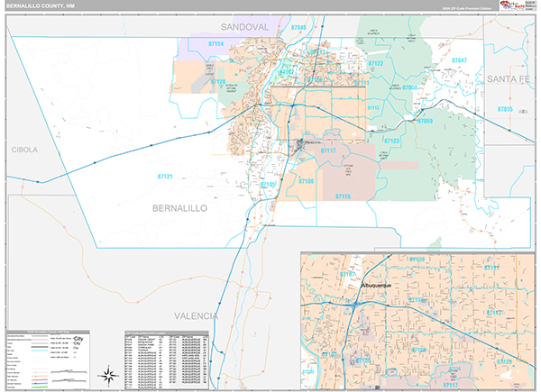Select ZIP code 87115 on the map
Viewport: 541px width, 392px height.
coord(344,196)
